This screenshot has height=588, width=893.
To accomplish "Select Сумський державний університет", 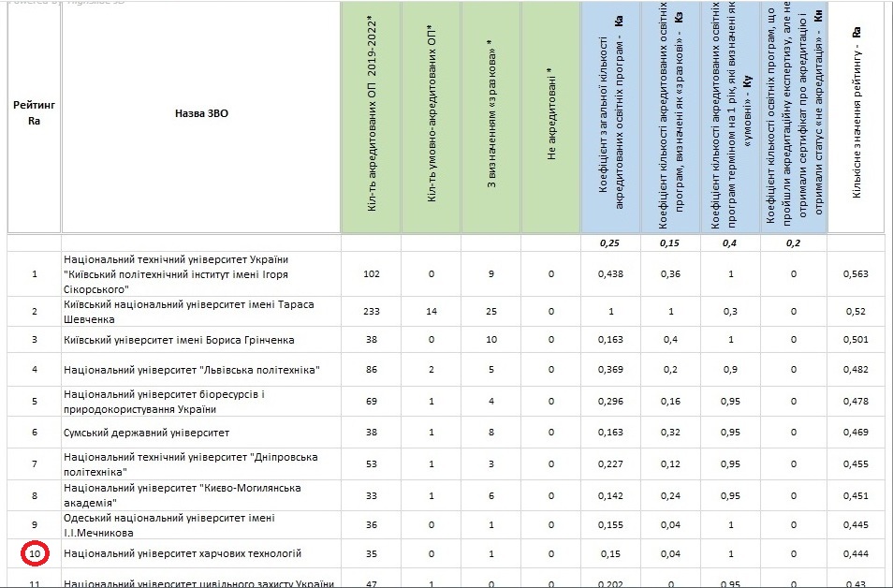I will click(x=146, y=433).
